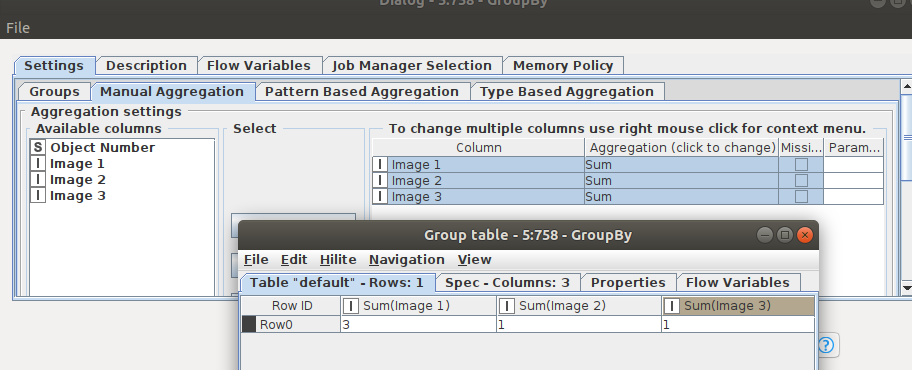
Task: Select the Table "default" - Rows: 1 tab
Action: coord(337,283)
